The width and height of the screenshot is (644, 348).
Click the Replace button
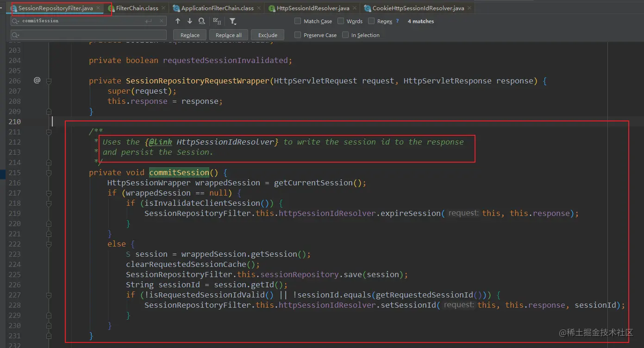[x=190, y=35]
